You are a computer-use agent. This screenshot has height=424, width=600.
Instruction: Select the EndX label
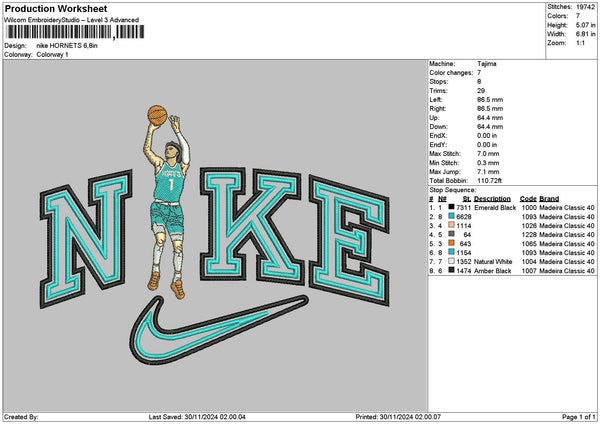[438, 136]
